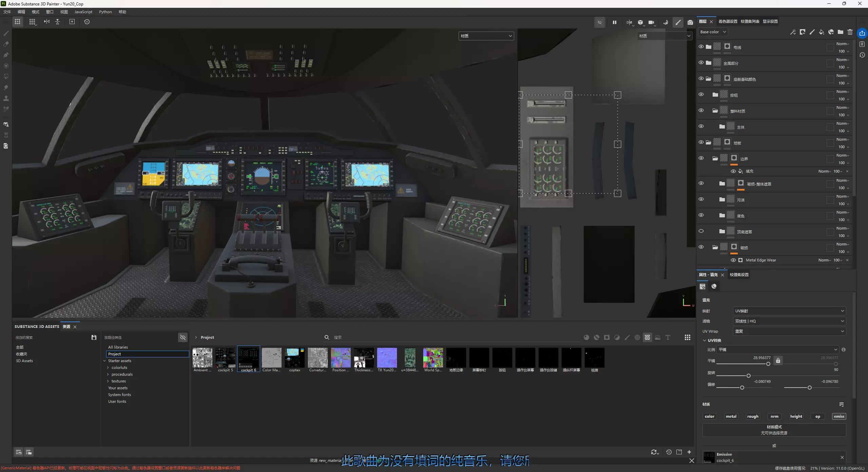The width and height of the screenshot is (868, 472).
Task: Open the Python menu
Action: [105, 12]
